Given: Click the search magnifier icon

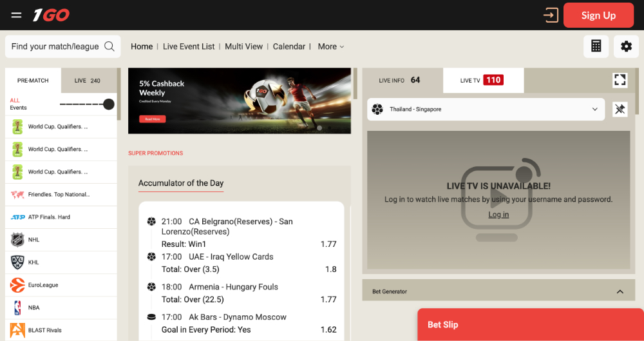Looking at the screenshot, I should [109, 46].
